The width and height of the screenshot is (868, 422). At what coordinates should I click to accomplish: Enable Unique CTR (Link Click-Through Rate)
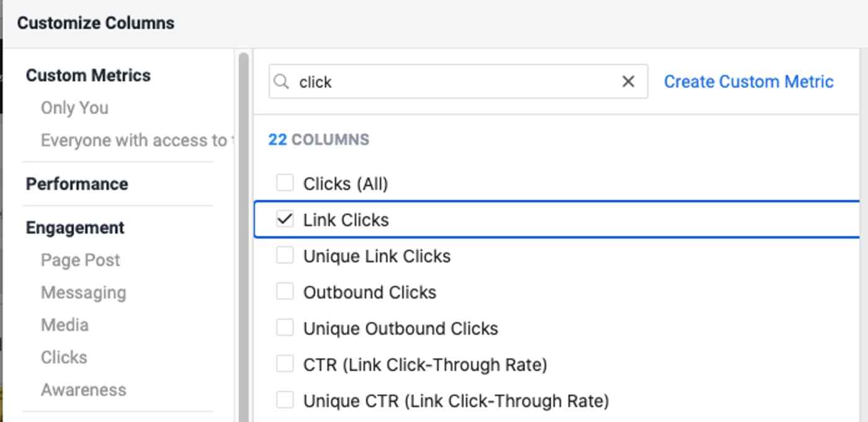285,400
